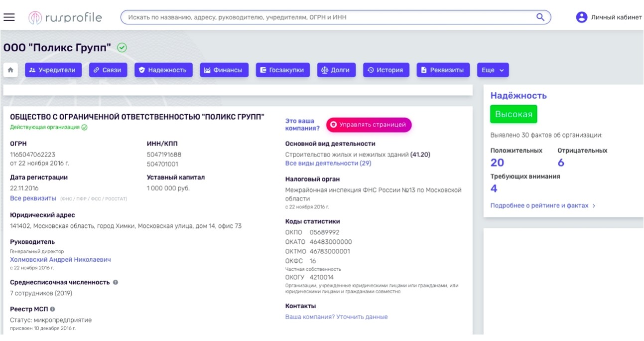Click the info icon next to Среднесписочная численность

tap(116, 282)
